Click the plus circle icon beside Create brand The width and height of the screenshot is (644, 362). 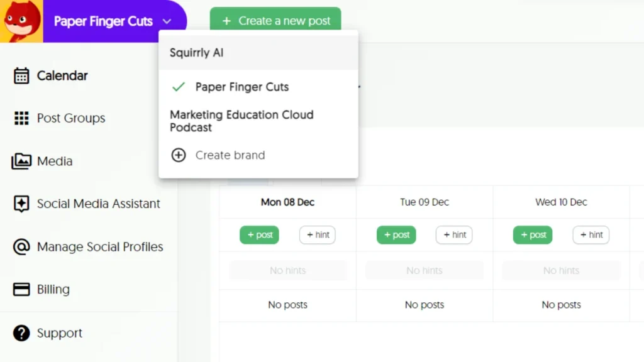pyautogui.click(x=179, y=155)
